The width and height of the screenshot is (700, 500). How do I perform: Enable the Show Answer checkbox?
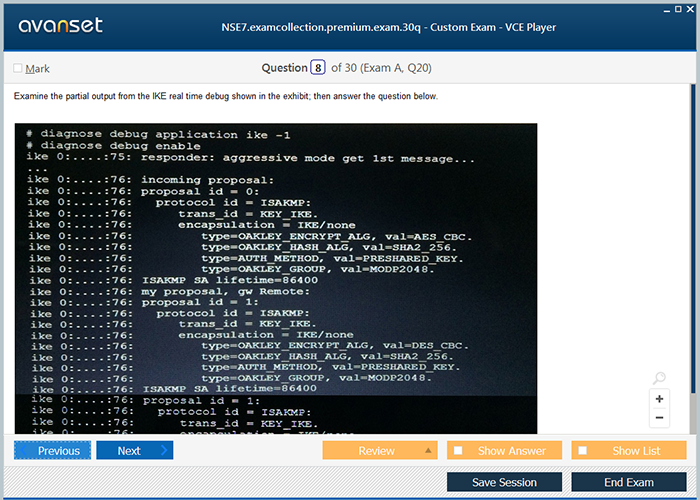(x=459, y=451)
